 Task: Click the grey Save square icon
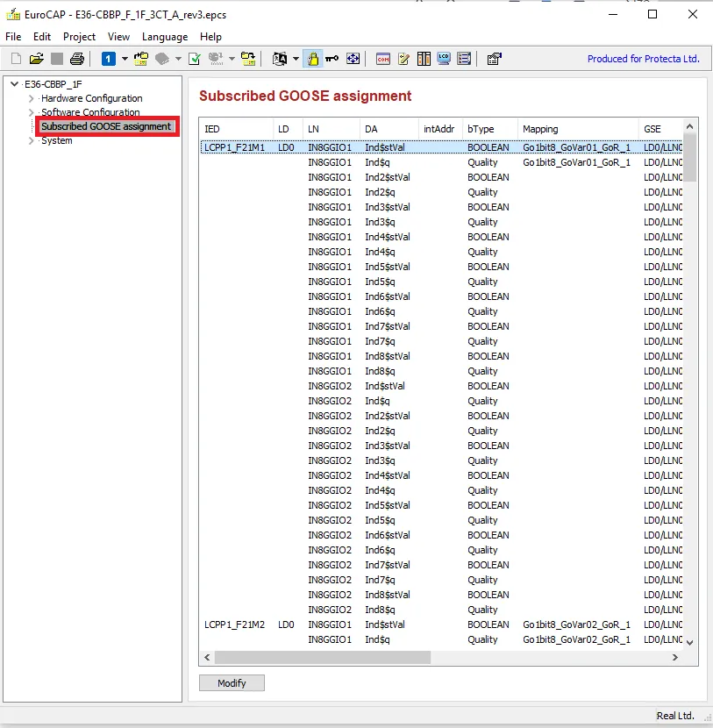57,59
